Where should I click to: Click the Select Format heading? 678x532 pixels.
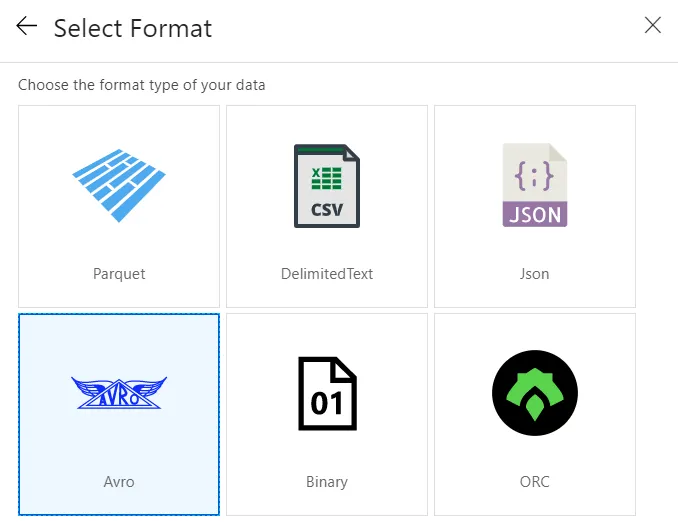(133, 28)
